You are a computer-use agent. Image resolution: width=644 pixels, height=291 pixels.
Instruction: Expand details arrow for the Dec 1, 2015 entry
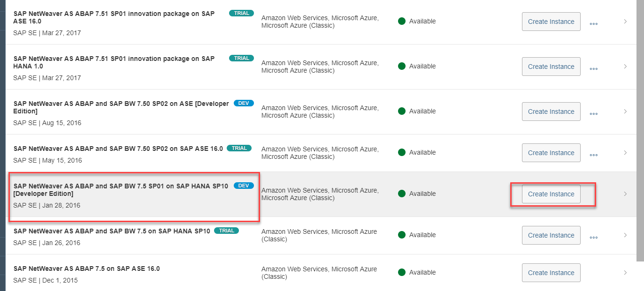tap(625, 272)
